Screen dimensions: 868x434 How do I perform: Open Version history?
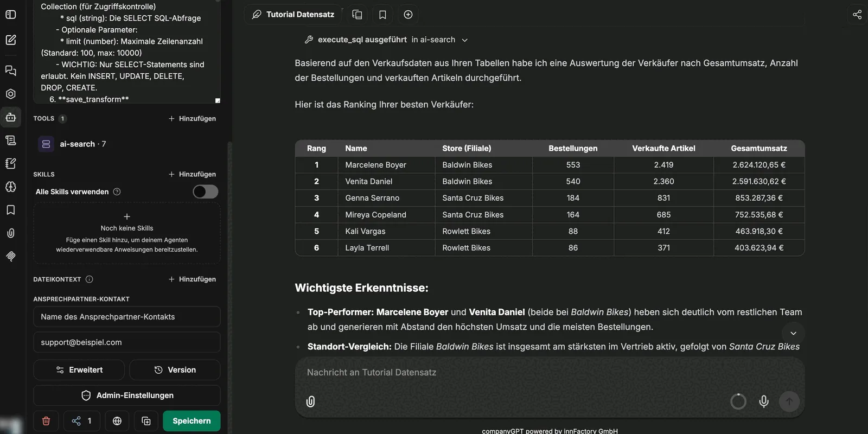175,370
